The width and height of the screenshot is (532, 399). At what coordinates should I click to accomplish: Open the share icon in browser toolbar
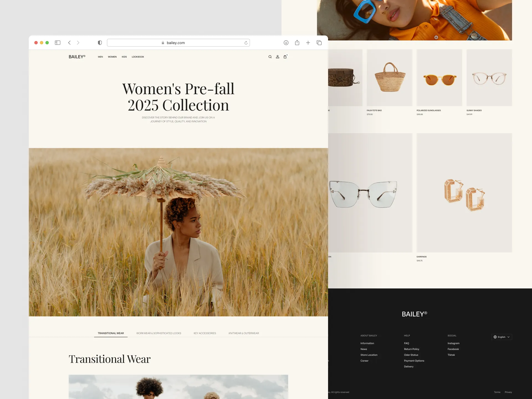click(x=297, y=42)
